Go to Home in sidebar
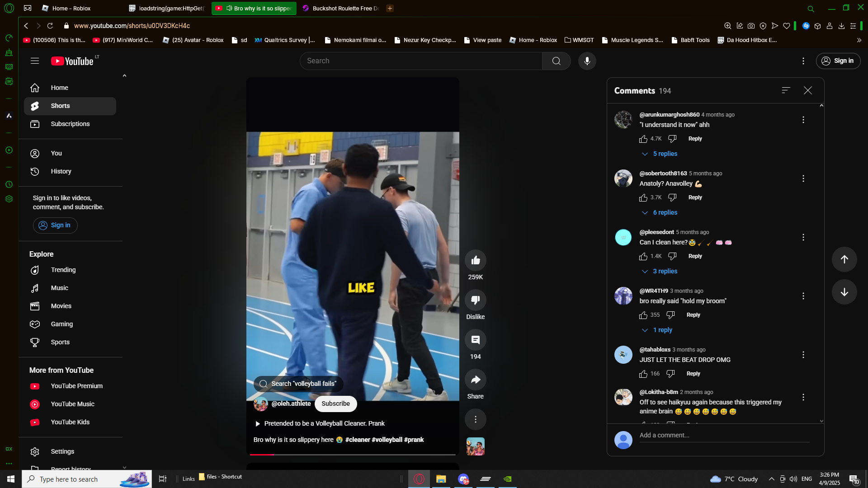 [70, 88]
